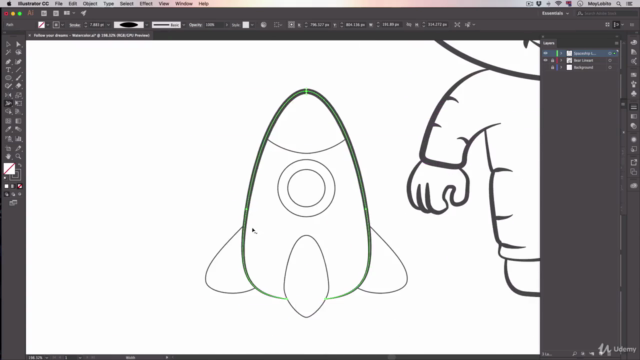This screenshot has height=360, width=640.
Task: Switch to the Layers panel tab
Action: click(x=549, y=43)
